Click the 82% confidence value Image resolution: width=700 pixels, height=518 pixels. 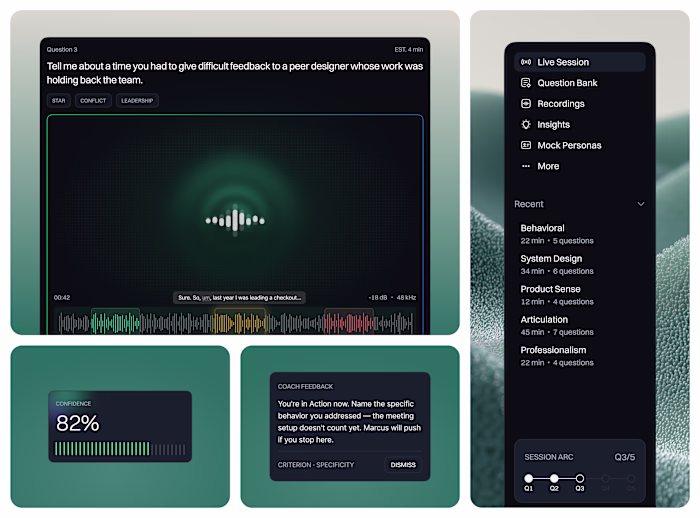pyautogui.click(x=78, y=423)
